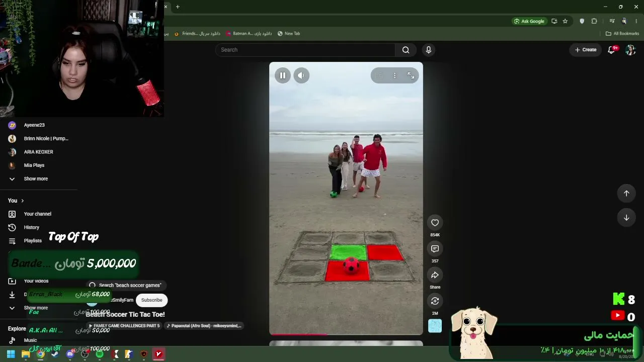The height and width of the screenshot is (362, 644).
Task: Pause the Shorts video
Action: [x=283, y=75]
